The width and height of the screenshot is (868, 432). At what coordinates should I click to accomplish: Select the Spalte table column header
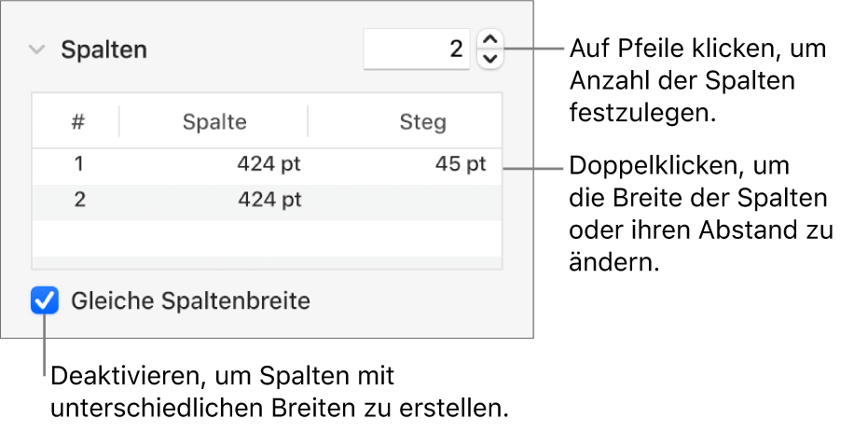[214, 121]
